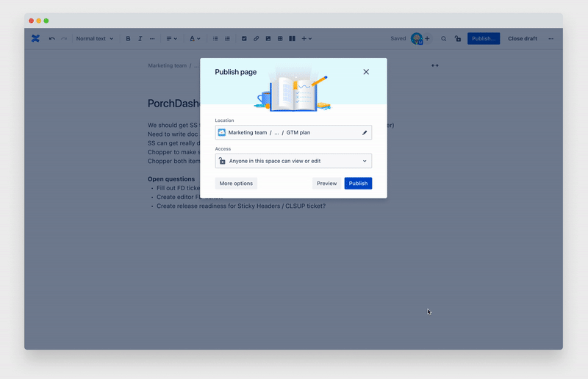Click the PorchDash page title

(x=173, y=104)
